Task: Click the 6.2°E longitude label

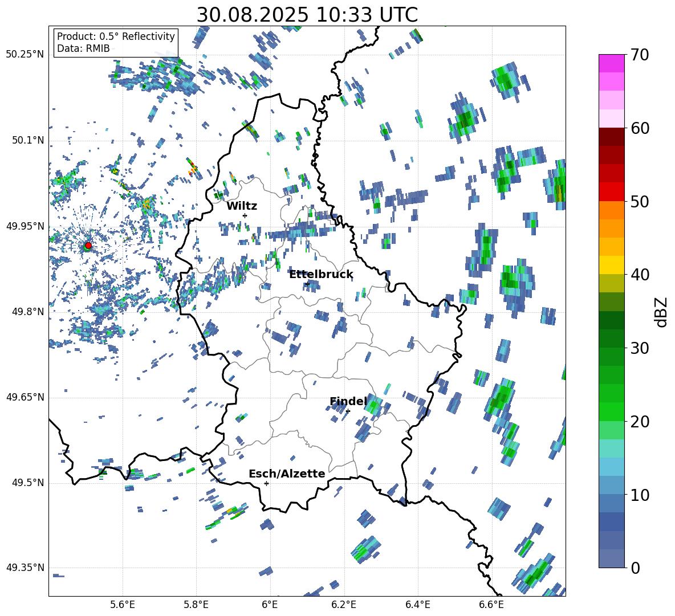Action: [344, 605]
